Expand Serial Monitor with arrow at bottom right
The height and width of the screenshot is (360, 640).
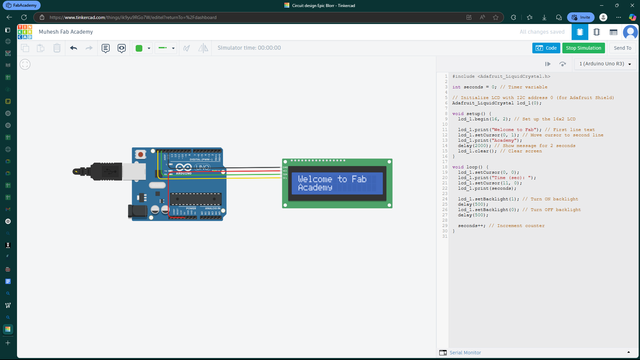[629, 352]
